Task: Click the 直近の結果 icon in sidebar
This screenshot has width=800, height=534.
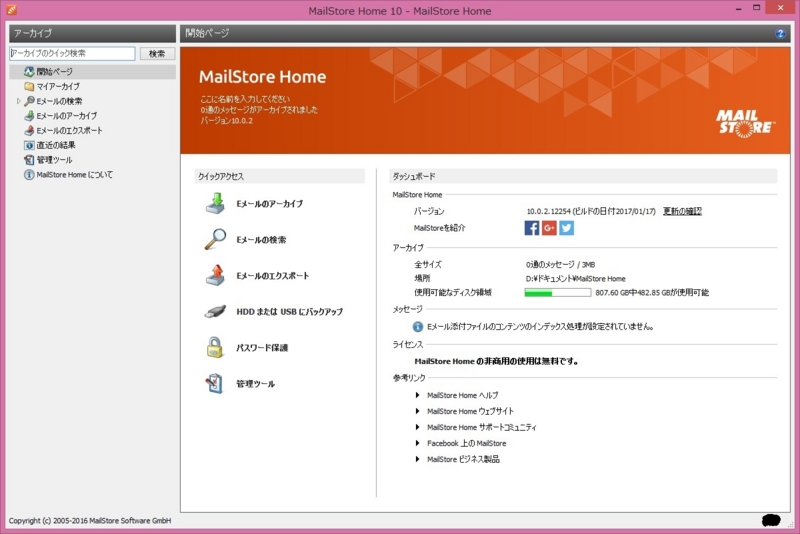Action: pos(29,145)
